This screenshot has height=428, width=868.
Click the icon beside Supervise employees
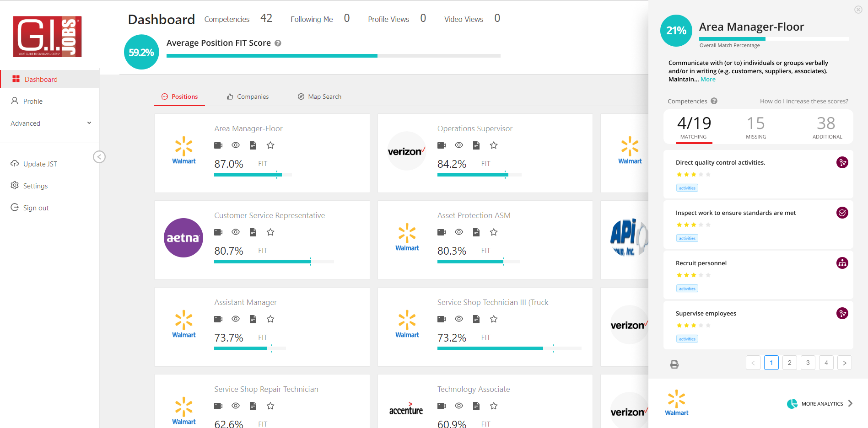coord(842,313)
